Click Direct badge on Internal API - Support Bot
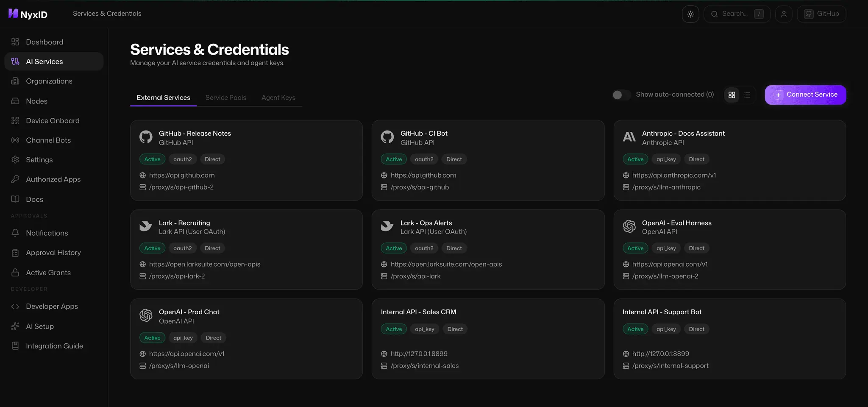This screenshot has width=868, height=407. click(x=696, y=329)
